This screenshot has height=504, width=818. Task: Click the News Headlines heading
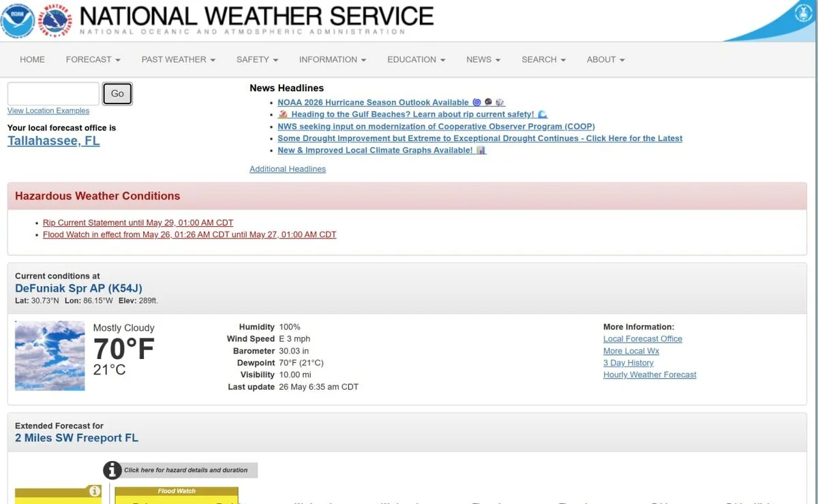pyautogui.click(x=286, y=88)
